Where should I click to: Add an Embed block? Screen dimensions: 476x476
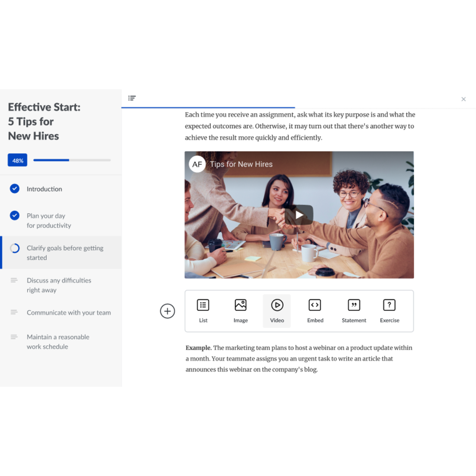(315, 311)
